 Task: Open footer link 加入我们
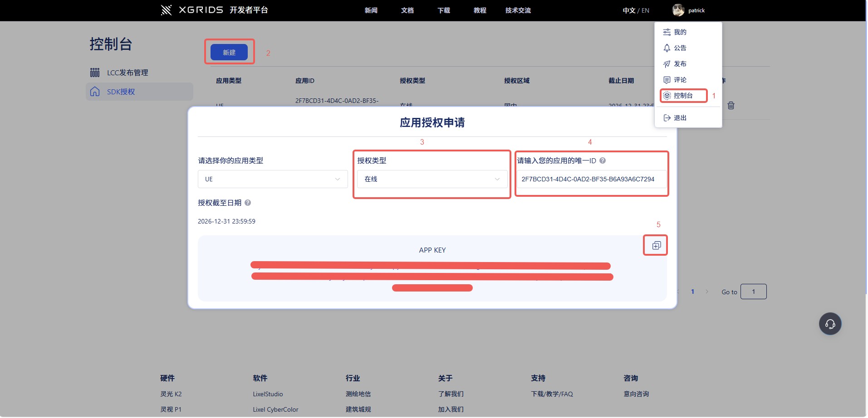click(x=451, y=409)
